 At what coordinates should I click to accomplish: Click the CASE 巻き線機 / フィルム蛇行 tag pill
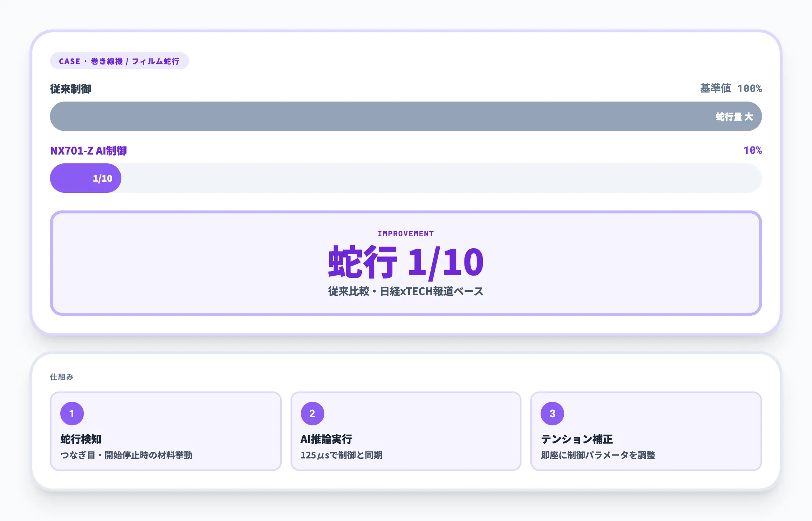pos(119,61)
